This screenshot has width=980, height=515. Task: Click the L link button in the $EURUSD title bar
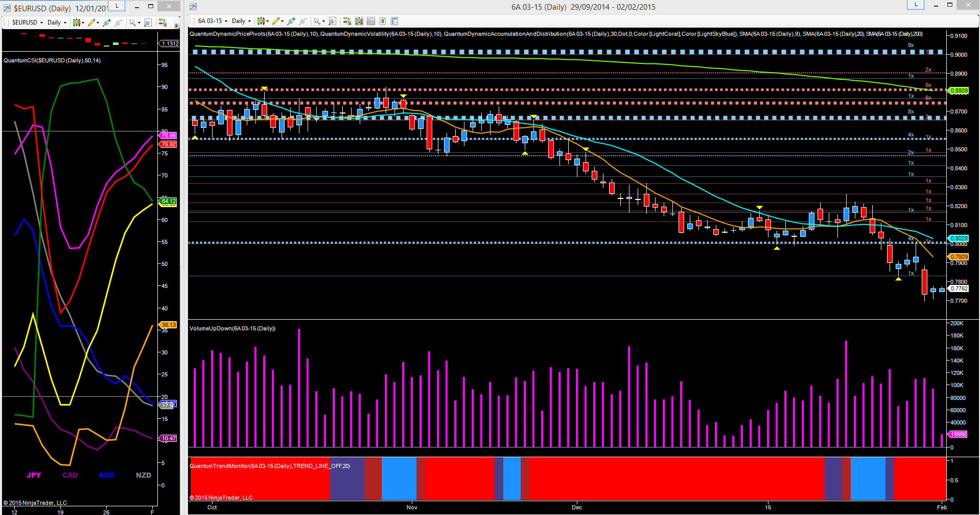click(117, 5)
